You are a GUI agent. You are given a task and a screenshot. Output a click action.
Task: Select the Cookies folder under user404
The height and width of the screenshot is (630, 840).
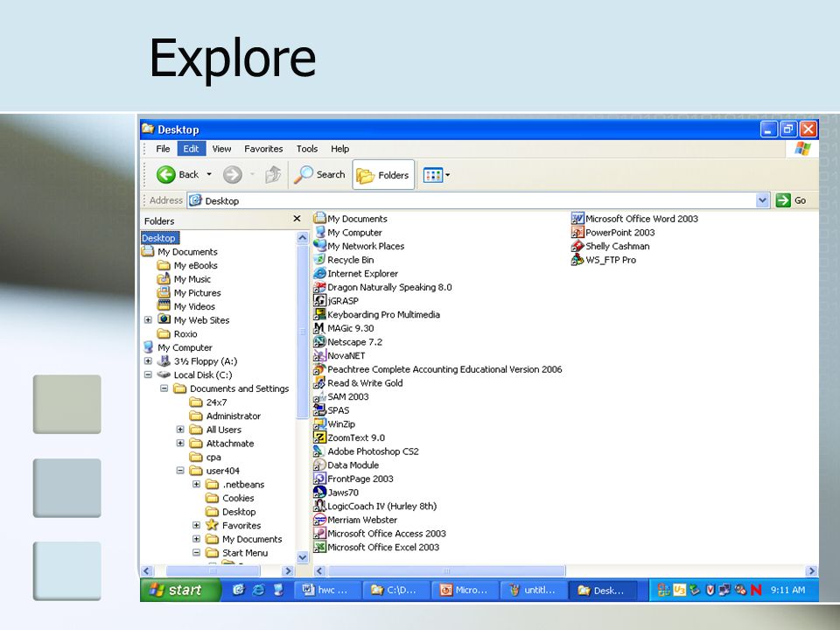(x=230, y=498)
